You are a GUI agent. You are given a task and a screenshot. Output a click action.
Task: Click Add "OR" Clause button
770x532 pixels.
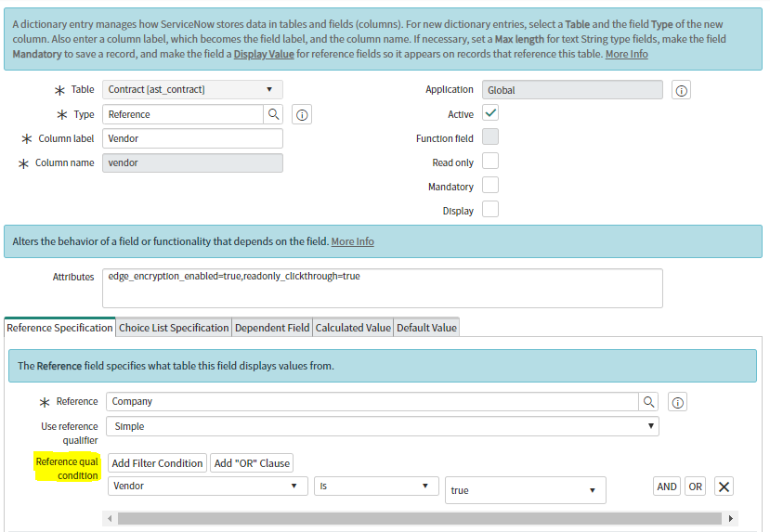(252, 463)
